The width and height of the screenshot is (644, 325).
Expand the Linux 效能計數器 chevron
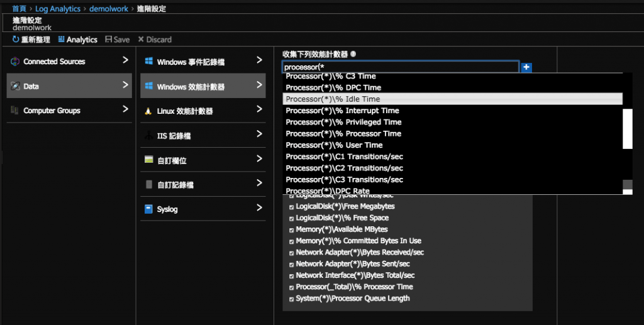click(x=259, y=109)
